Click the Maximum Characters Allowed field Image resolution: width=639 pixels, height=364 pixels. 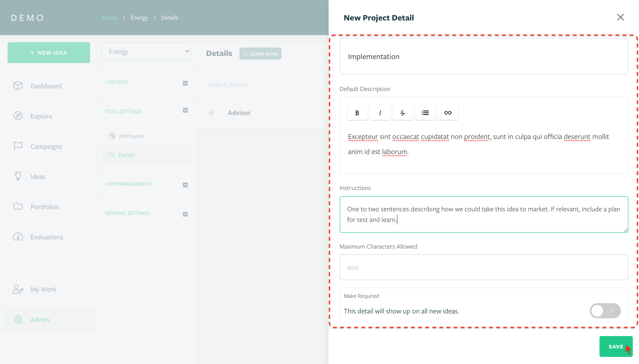(484, 267)
